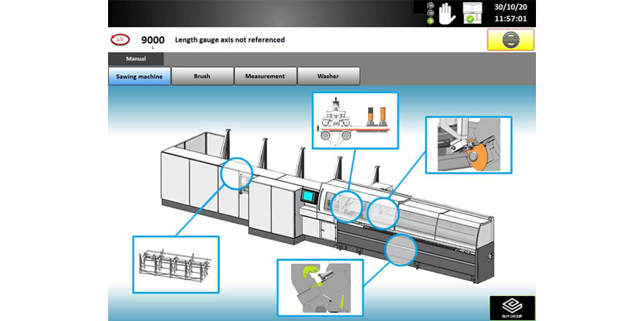Click the traffic light status indicator
This screenshot has height=321, width=644.
tap(431, 13)
